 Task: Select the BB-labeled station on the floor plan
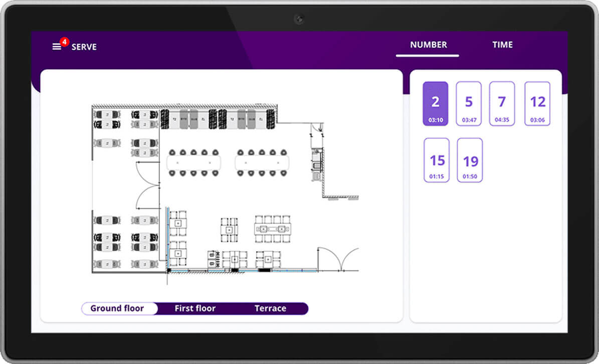point(212,260)
